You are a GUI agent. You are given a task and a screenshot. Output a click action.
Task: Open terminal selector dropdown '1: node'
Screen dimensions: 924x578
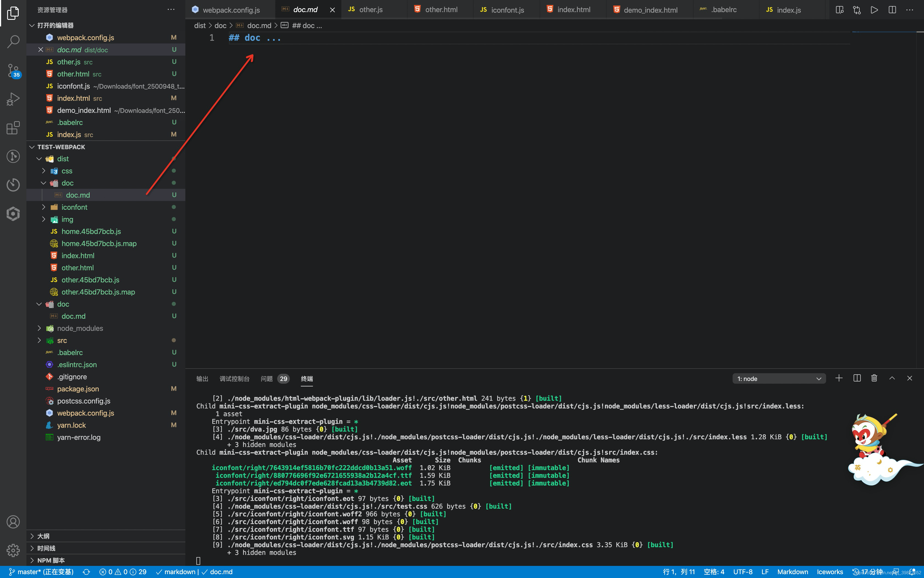779,378
